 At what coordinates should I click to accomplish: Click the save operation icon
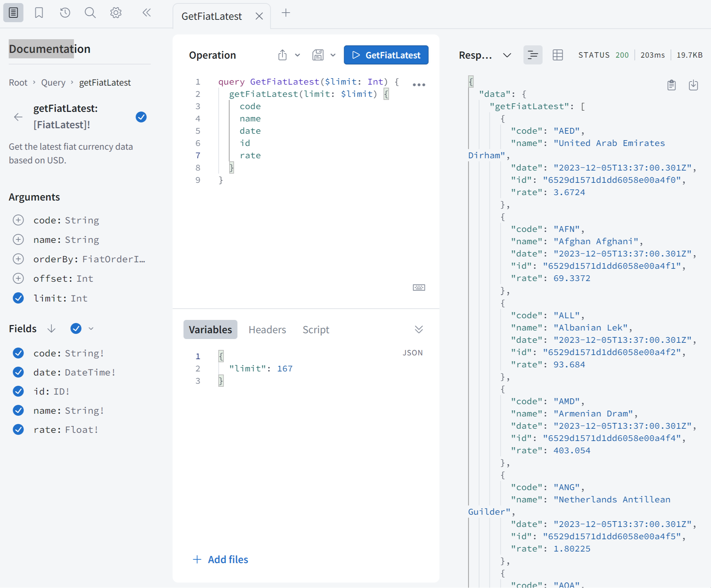point(318,55)
